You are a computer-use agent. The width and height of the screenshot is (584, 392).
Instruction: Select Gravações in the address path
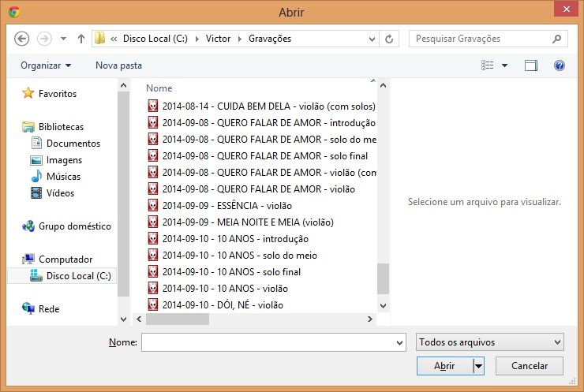(x=270, y=39)
